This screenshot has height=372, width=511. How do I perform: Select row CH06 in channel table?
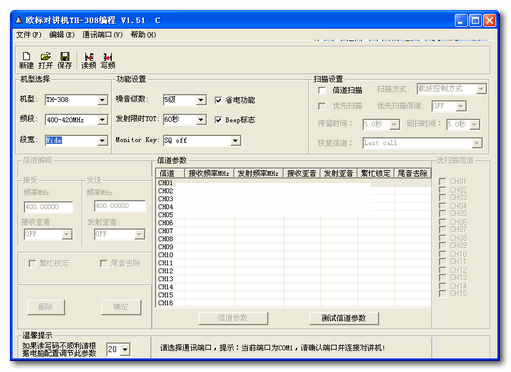coord(293,223)
